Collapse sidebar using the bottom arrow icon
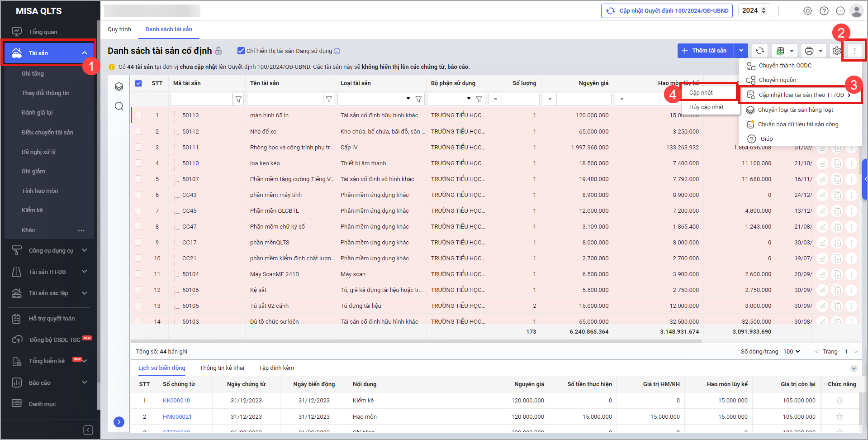The height and width of the screenshot is (440, 868). click(x=88, y=430)
